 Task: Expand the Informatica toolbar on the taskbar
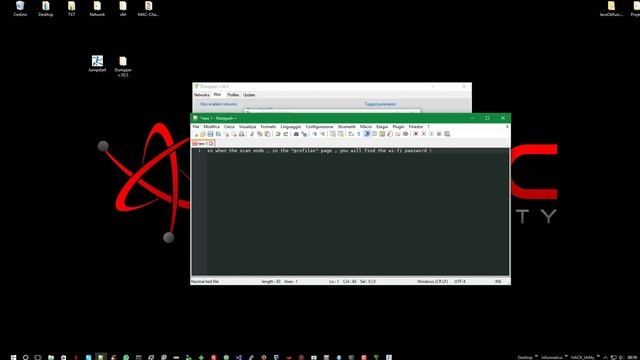pos(566,356)
